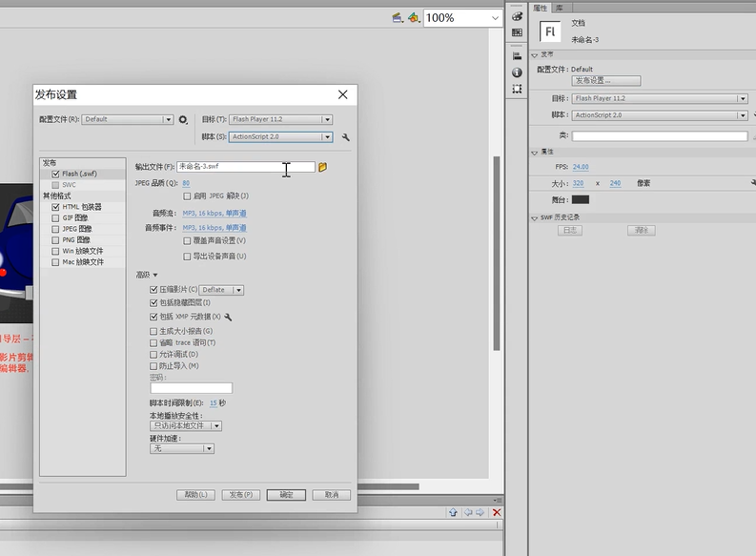Open script ActionScript 2.0 dropdown in dialog
Image resolution: width=756 pixels, height=556 pixels.
[280, 137]
